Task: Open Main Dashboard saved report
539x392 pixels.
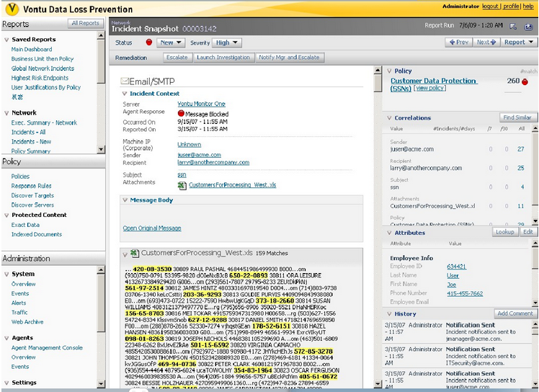Action: tap(31, 49)
